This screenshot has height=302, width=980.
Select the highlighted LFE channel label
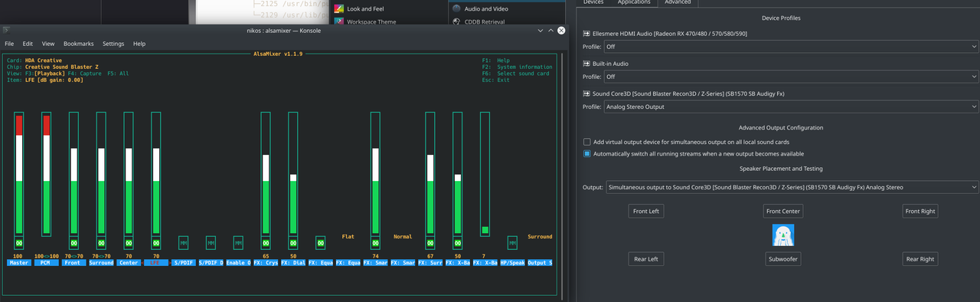[156, 263]
